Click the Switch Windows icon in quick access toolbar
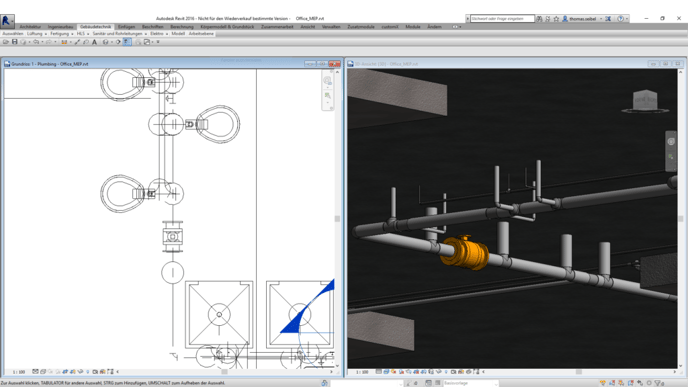 147,42
